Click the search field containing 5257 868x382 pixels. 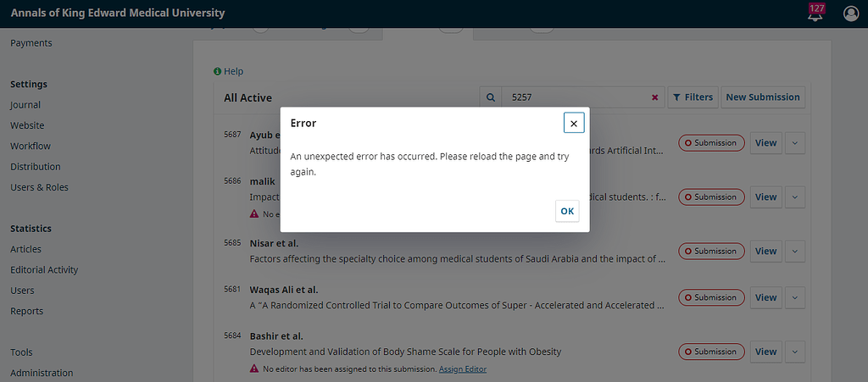coord(576,97)
